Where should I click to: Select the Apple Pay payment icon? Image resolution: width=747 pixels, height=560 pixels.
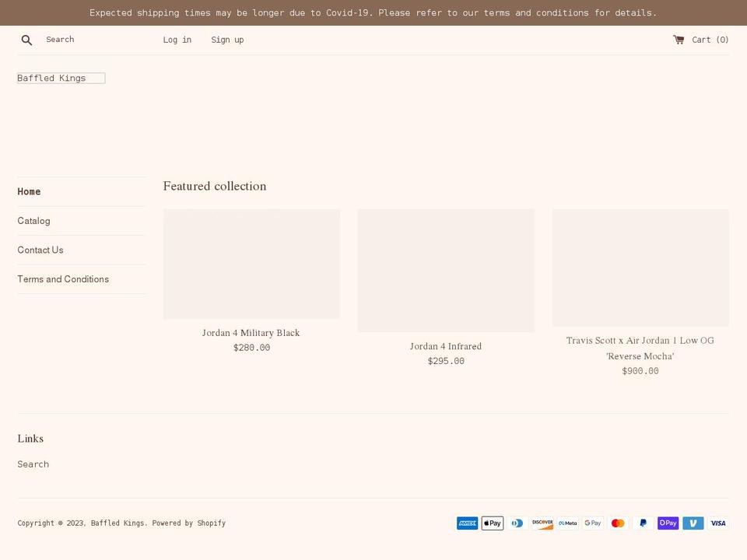(x=493, y=523)
